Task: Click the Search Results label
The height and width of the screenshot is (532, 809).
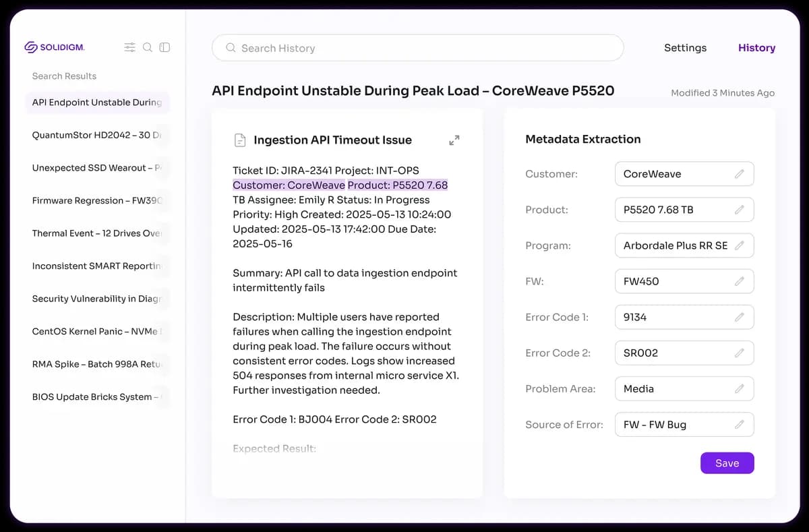Action: [64, 76]
